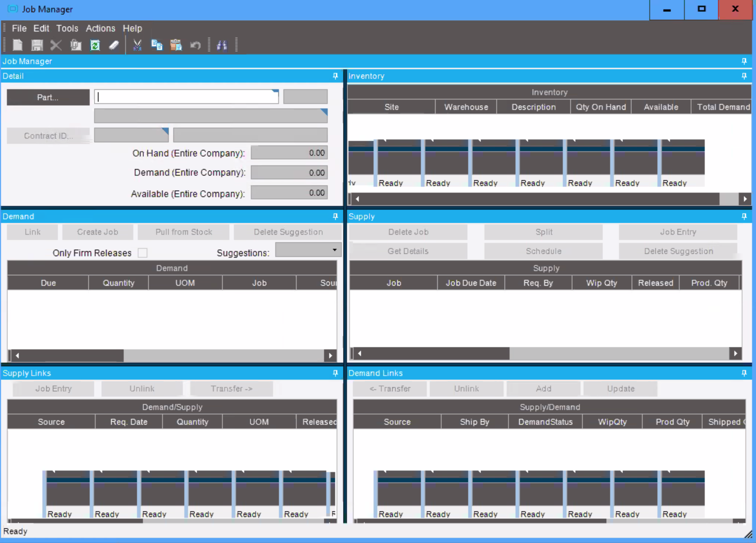
Task: Paste using the clipboard Paste icon
Action: (x=176, y=45)
